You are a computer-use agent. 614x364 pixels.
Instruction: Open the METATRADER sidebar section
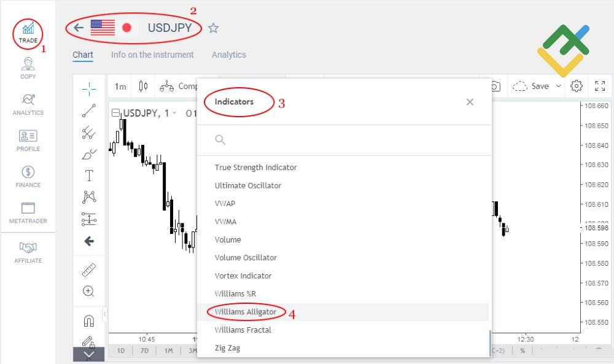click(28, 209)
